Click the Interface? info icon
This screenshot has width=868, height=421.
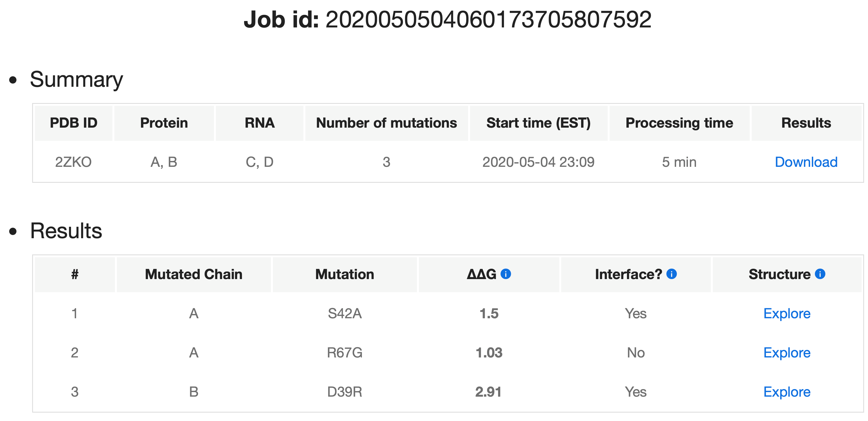click(672, 274)
